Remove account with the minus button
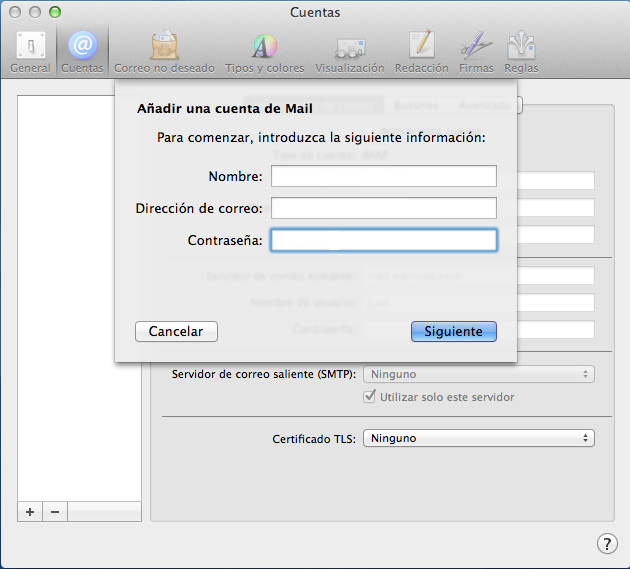Screen dimensions: 630x569 point(55,512)
